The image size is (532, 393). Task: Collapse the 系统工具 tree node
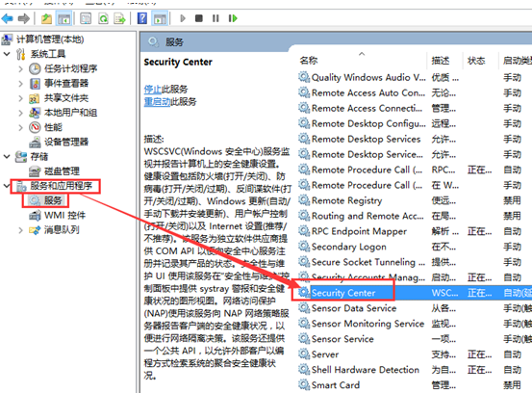(x=7, y=54)
